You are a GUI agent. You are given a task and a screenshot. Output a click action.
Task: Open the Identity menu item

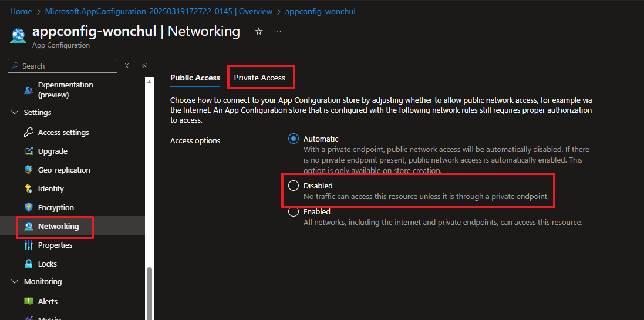click(51, 188)
